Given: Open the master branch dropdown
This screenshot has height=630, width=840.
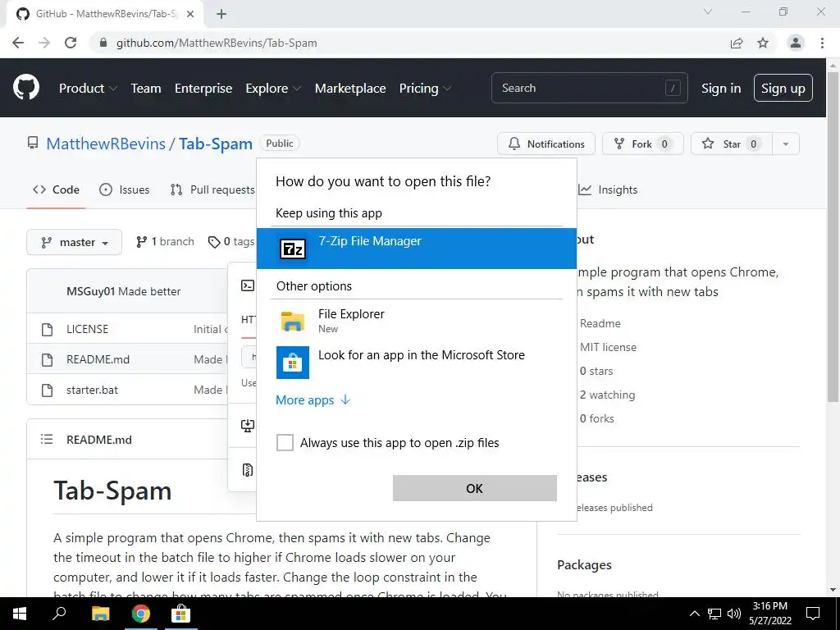Looking at the screenshot, I should coord(75,242).
